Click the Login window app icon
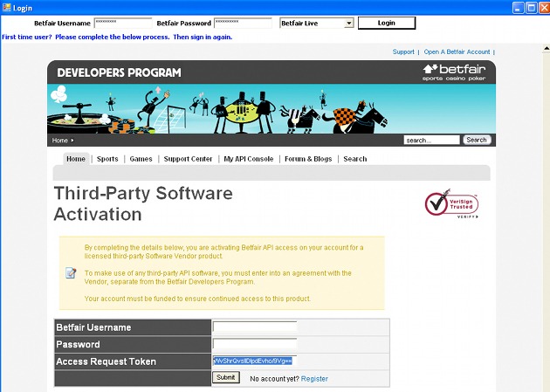This screenshot has height=392, width=550. point(6,7)
